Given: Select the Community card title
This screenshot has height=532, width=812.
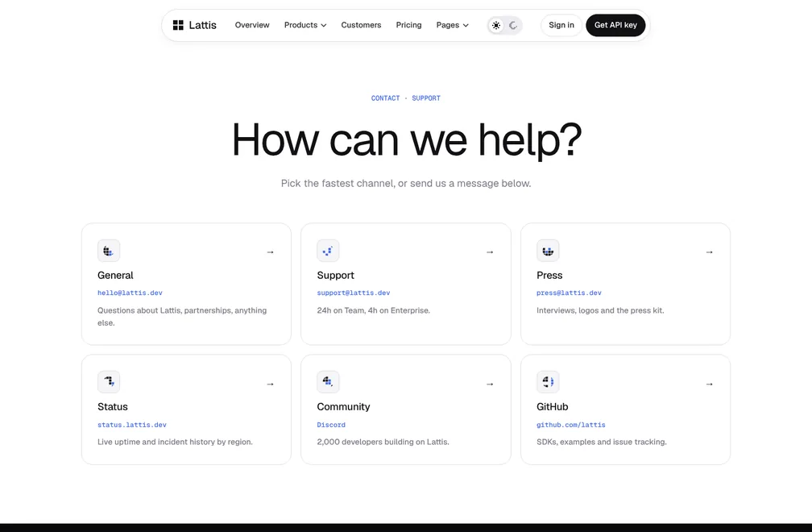Looking at the screenshot, I should tap(343, 406).
